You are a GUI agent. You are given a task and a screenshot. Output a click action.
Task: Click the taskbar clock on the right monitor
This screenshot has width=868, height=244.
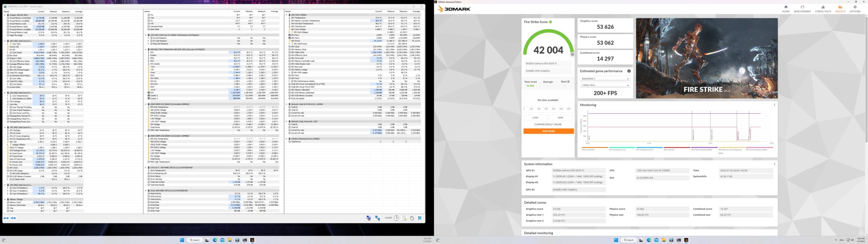861,240
